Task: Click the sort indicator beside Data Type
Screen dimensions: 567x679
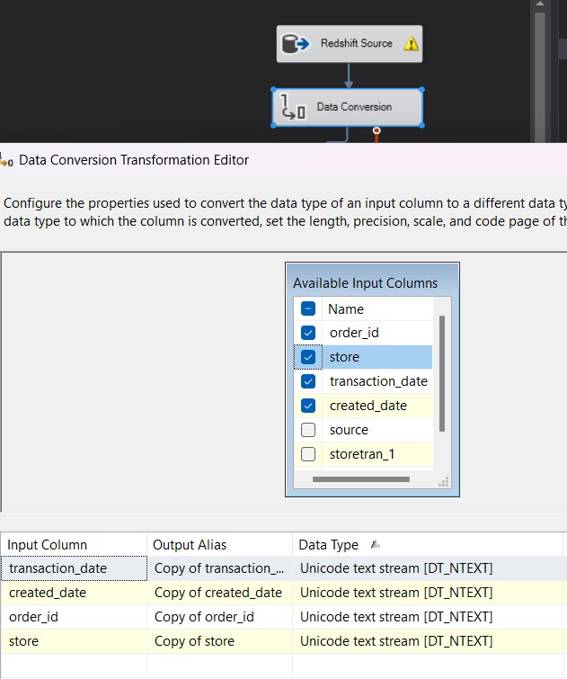Action: (x=375, y=545)
